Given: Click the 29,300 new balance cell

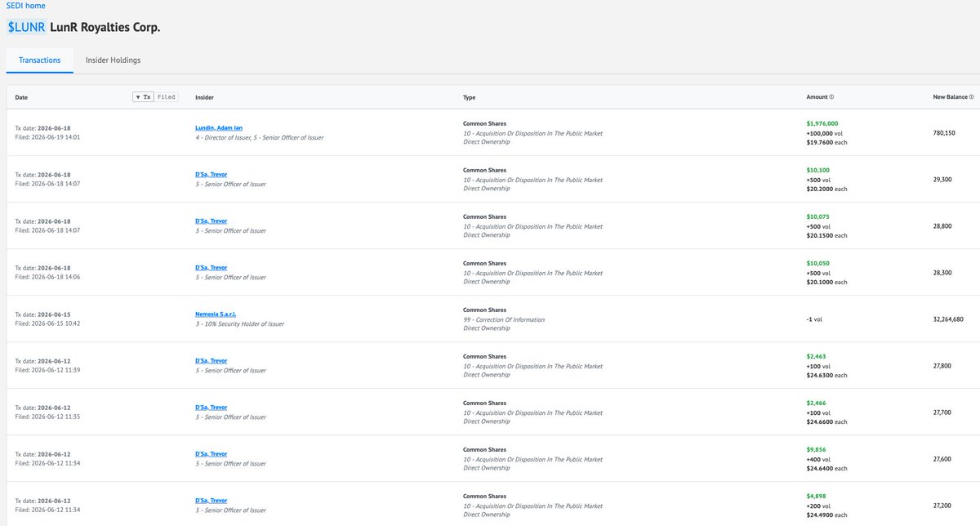Looking at the screenshot, I should tap(942, 180).
